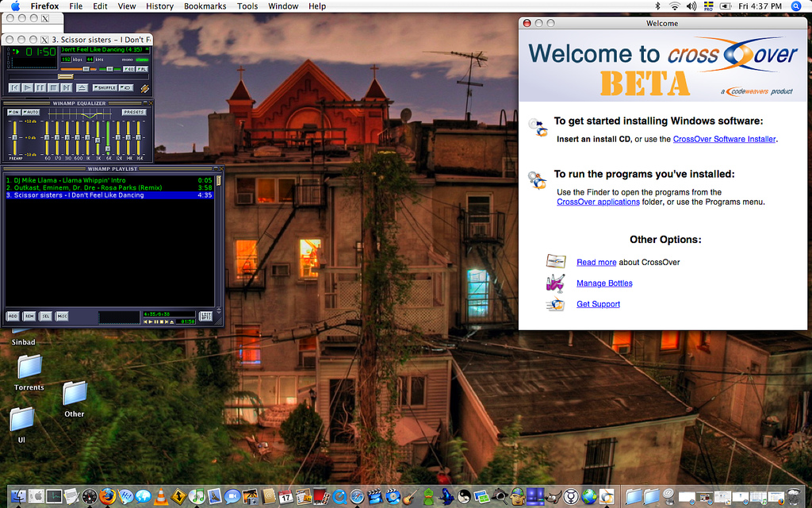
Task: Close the Winamp Equalizer window
Action: point(151,102)
